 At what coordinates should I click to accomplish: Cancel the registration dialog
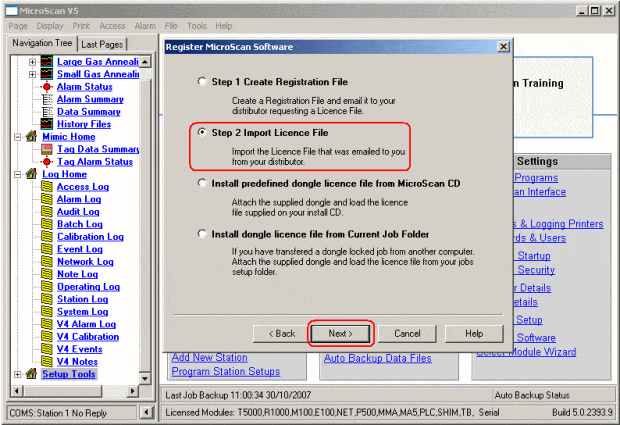tap(407, 334)
